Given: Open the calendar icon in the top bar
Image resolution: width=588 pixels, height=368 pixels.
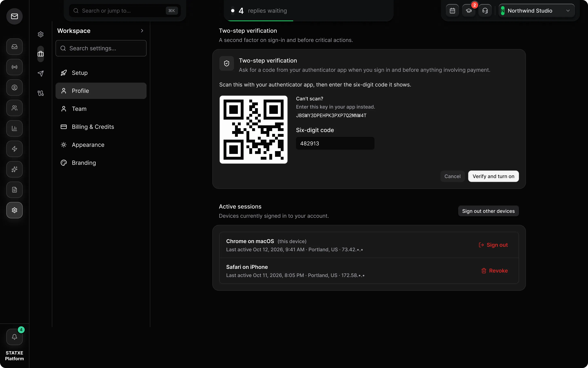Looking at the screenshot, I should coord(452,11).
